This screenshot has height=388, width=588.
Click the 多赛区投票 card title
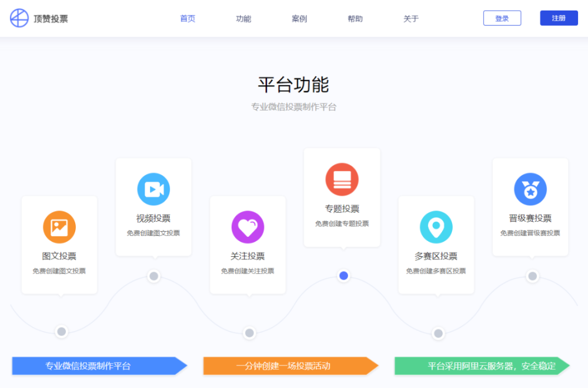point(436,256)
